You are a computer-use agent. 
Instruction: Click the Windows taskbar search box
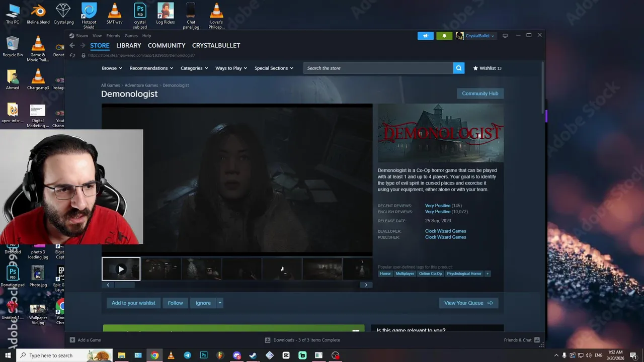click(x=64, y=355)
